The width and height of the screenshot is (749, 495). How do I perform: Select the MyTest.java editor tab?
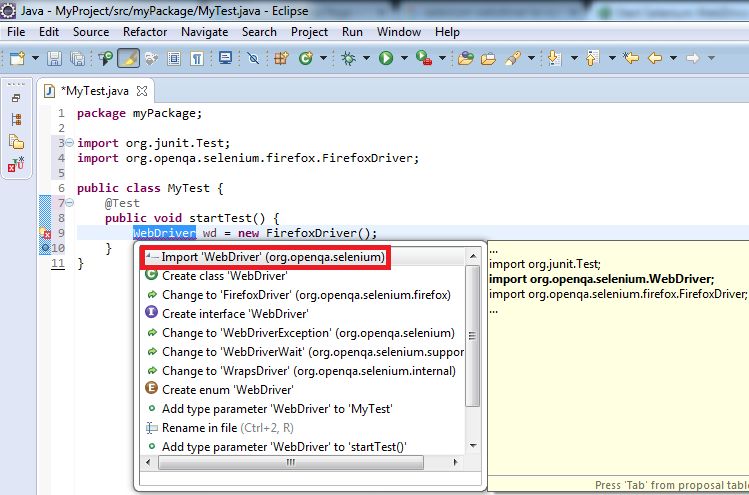coord(95,91)
